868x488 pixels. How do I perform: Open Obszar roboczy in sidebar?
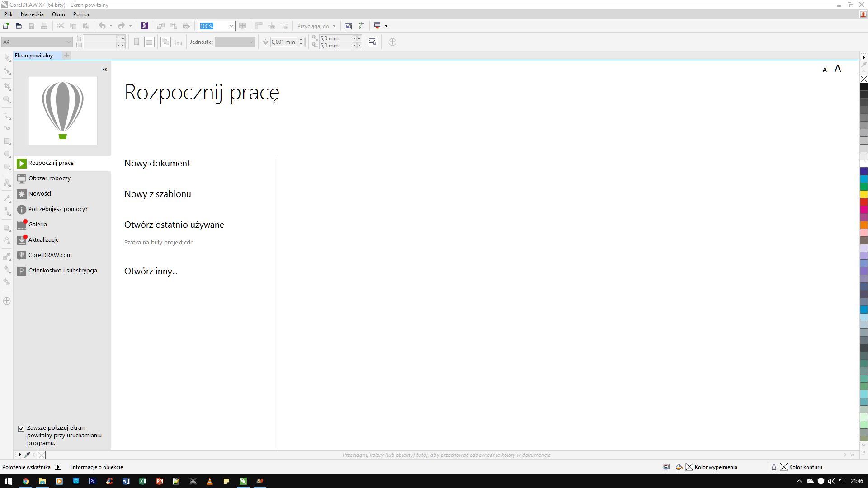[62, 178]
